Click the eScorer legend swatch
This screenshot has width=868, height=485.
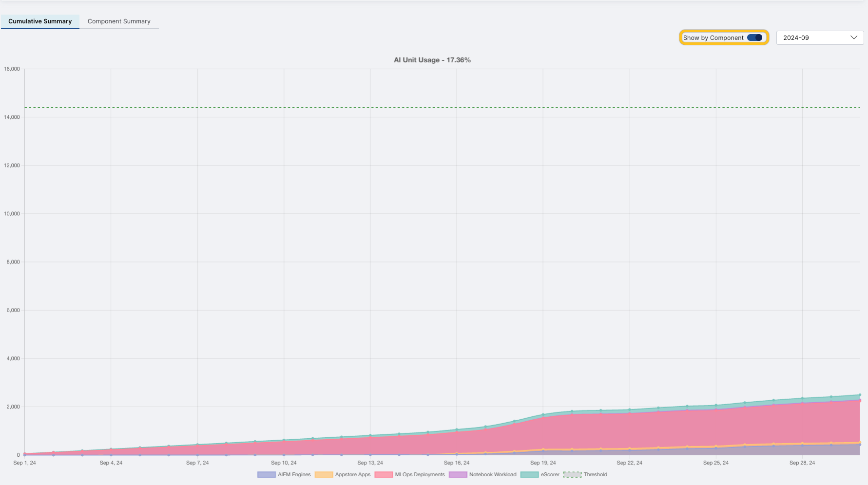coord(529,474)
